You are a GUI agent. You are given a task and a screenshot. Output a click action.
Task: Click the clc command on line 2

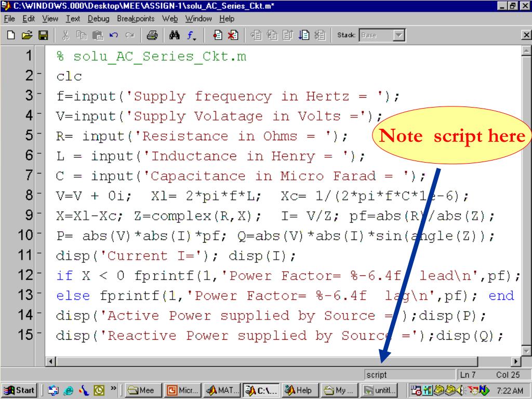pyautogui.click(x=69, y=77)
